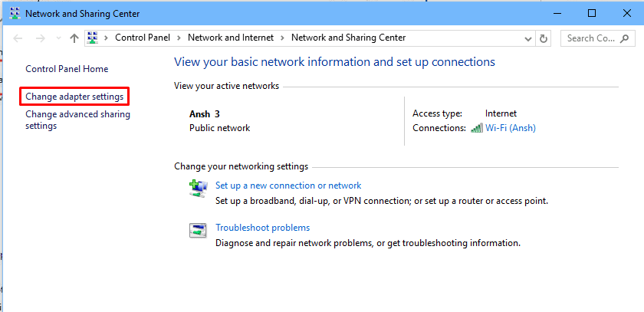
Task: Select Network and Internet breadcrumb
Action: [231, 38]
